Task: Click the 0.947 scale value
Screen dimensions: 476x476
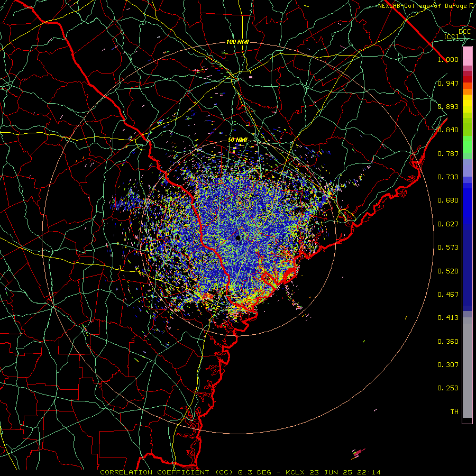Action: (448, 83)
